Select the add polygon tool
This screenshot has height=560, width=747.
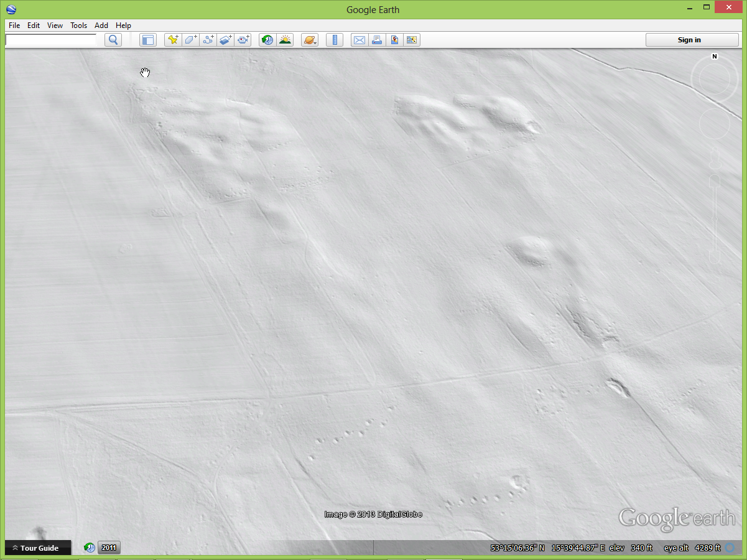point(191,40)
